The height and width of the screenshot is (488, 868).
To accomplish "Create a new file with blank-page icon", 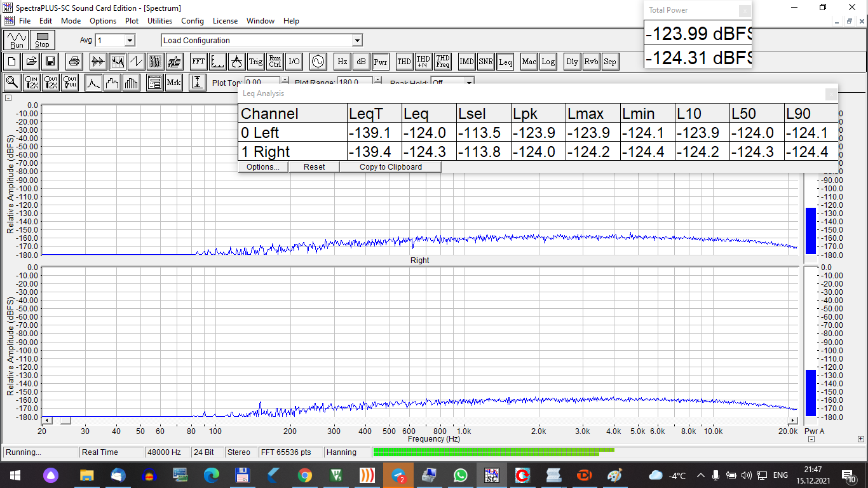I will (12, 62).
